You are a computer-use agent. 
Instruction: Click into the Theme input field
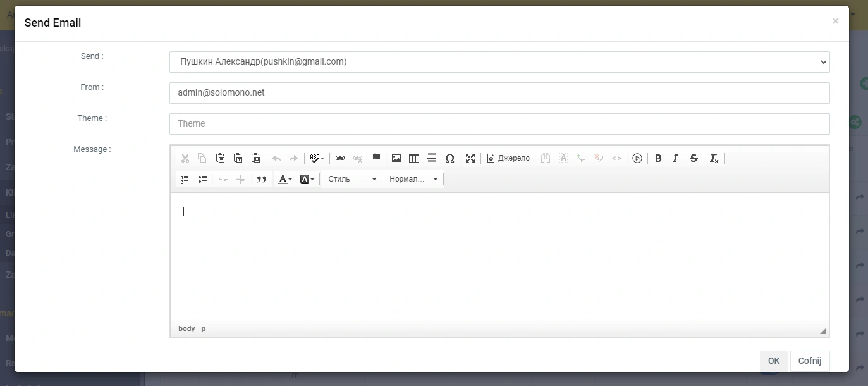499,124
